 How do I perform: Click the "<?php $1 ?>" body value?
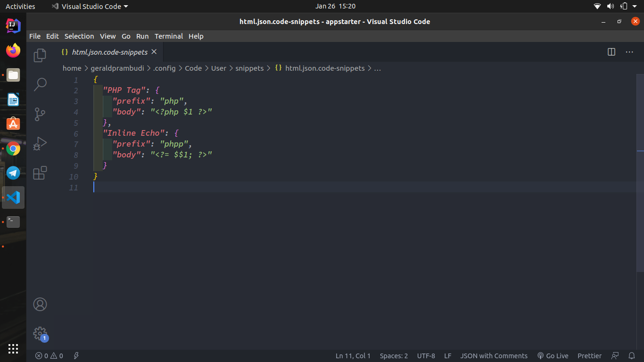click(182, 112)
